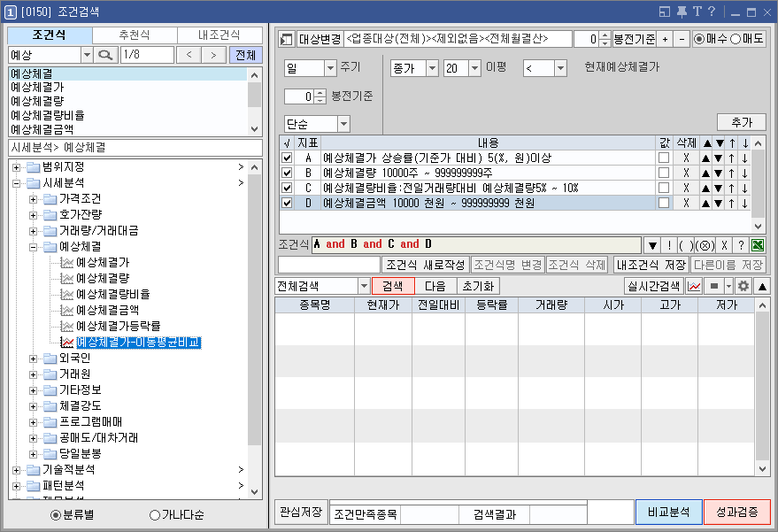Click the 초기화 reset button
The image size is (778, 532).
pos(478,286)
